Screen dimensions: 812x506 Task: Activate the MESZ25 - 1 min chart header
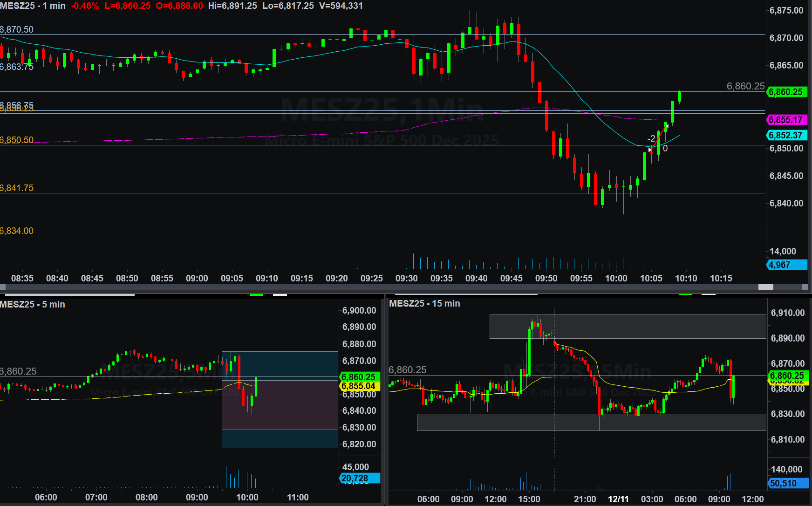33,6
